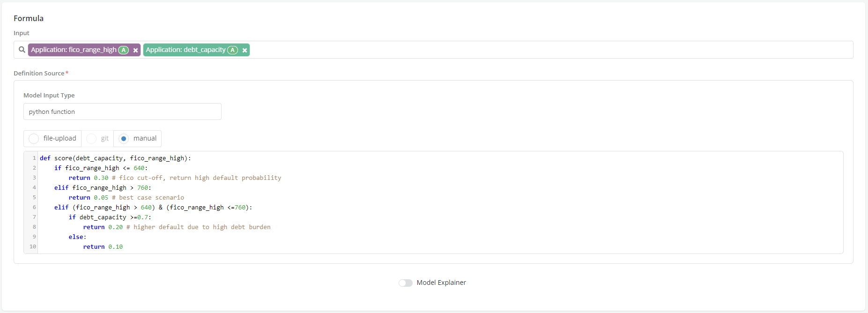The image size is (868, 313).
Task: Click line number 6 in editor gutter
Action: coord(34,208)
